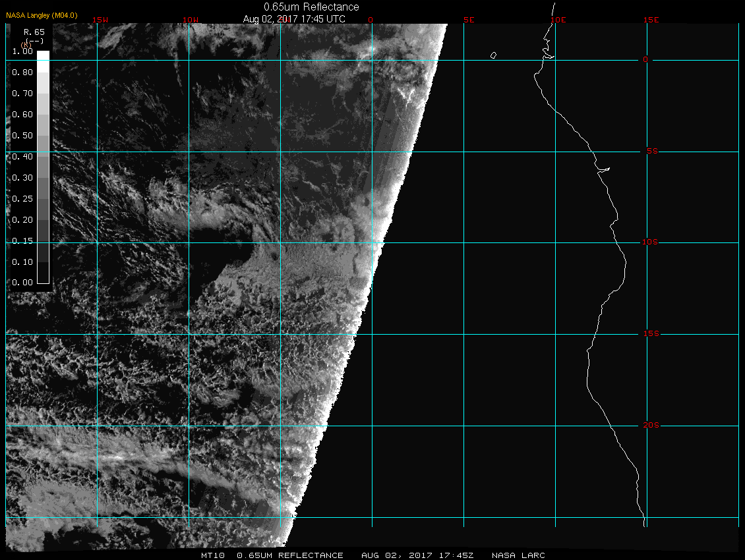Image resolution: width=745 pixels, height=560 pixels.
Task: Click the 5E longitude label
Action: point(469,20)
